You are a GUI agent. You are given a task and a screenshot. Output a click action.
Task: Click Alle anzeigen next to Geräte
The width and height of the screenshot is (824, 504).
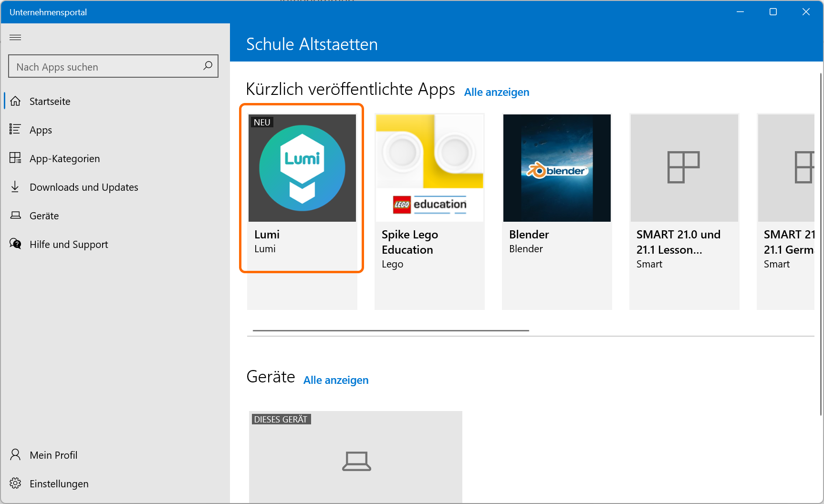[335, 380]
